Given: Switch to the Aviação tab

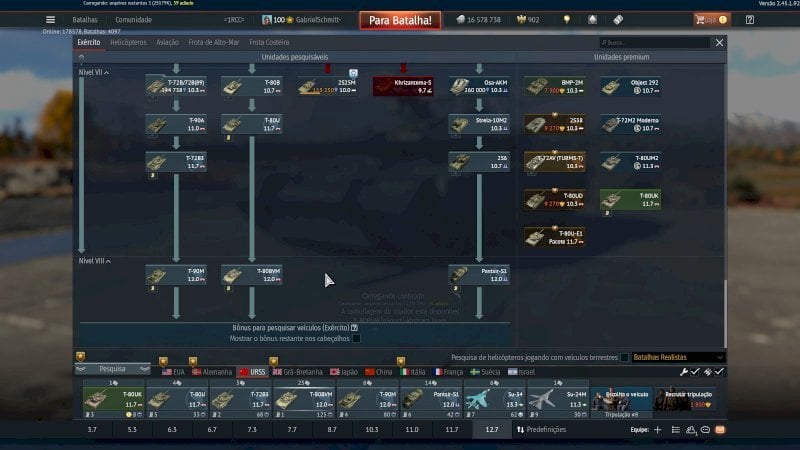Looking at the screenshot, I should (167, 42).
